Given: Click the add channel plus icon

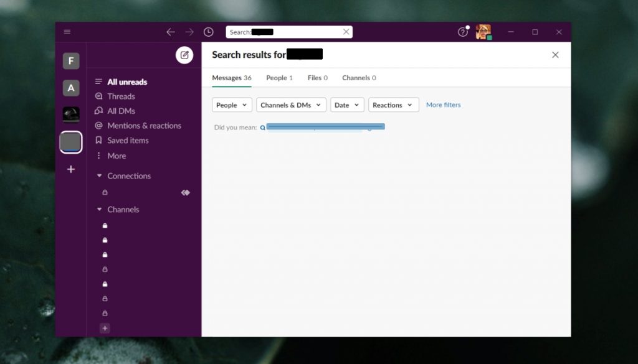Looking at the screenshot, I should tap(105, 328).
